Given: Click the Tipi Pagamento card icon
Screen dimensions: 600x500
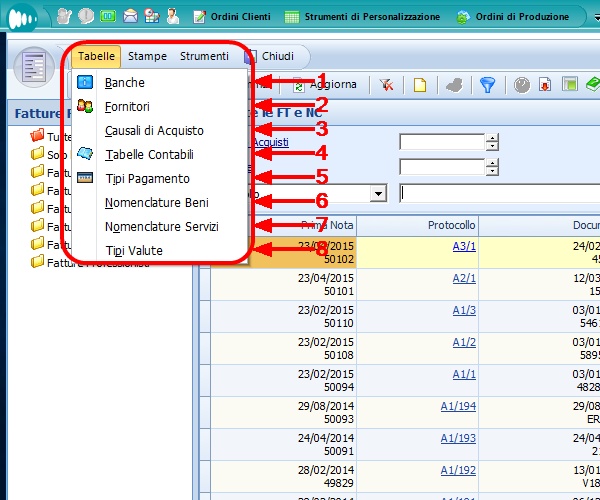Looking at the screenshot, I should coord(85,179).
